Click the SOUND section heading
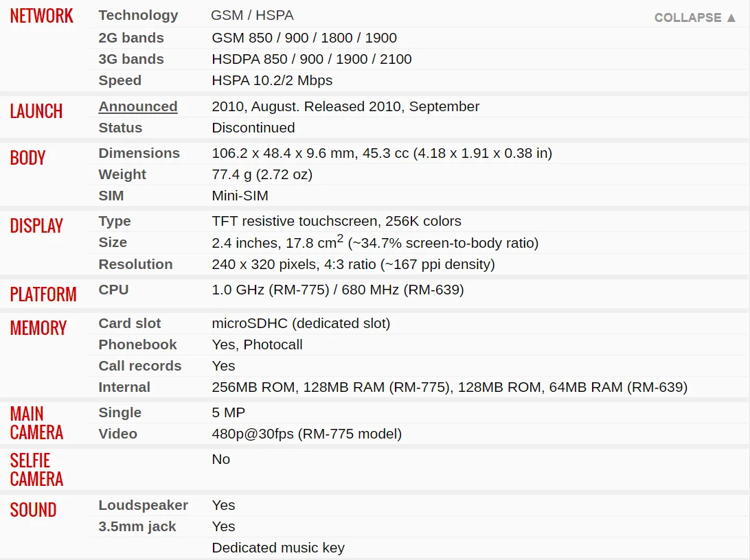This screenshot has width=750, height=560. coord(33,510)
